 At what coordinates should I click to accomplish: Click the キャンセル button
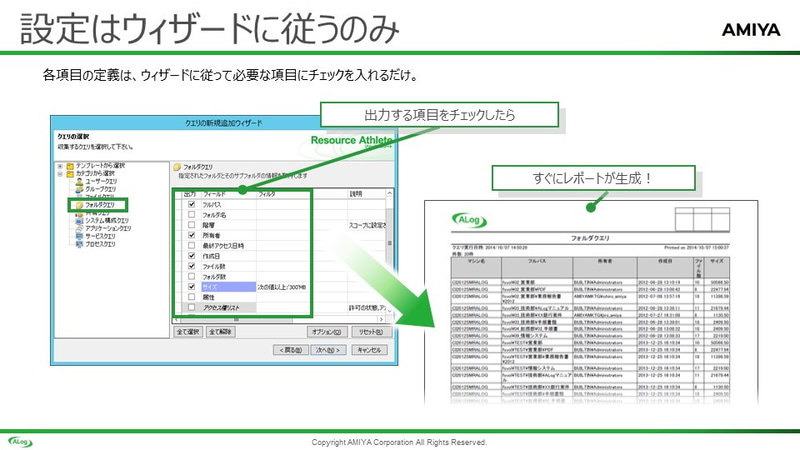click(x=369, y=350)
